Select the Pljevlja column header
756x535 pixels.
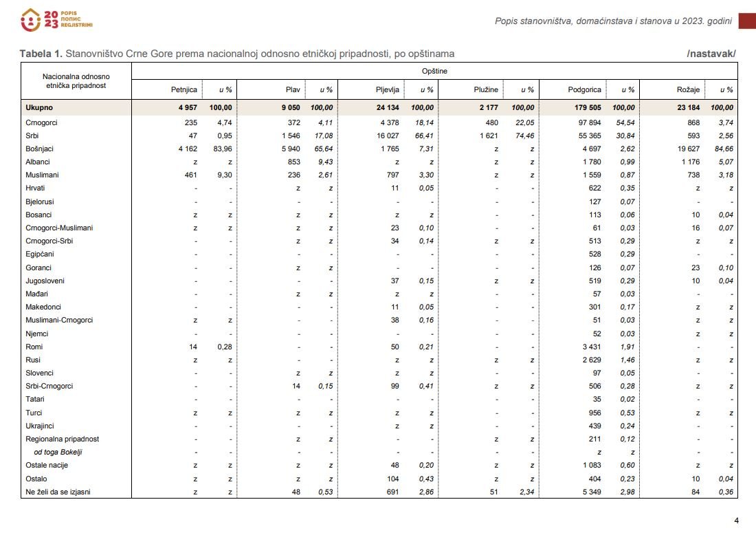(x=387, y=89)
